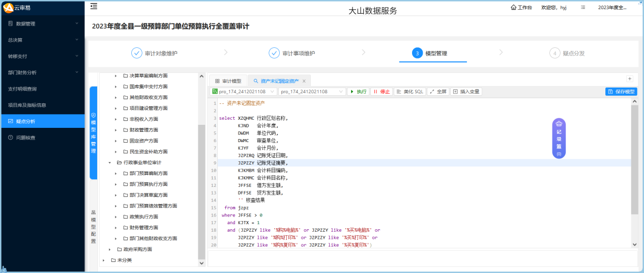The image size is (644, 273).
Task: Switch to the 审计模型 tab
Action: [228, 80]
